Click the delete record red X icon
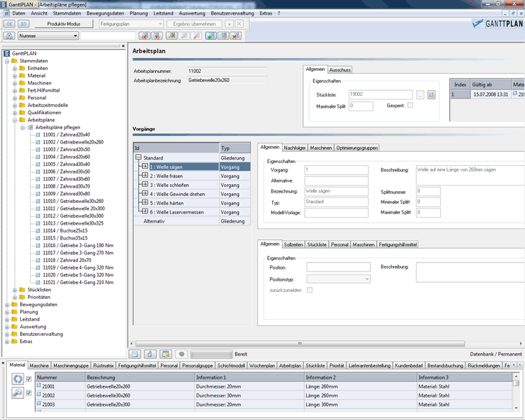The image size is (525, 420). tap(236, 36)
